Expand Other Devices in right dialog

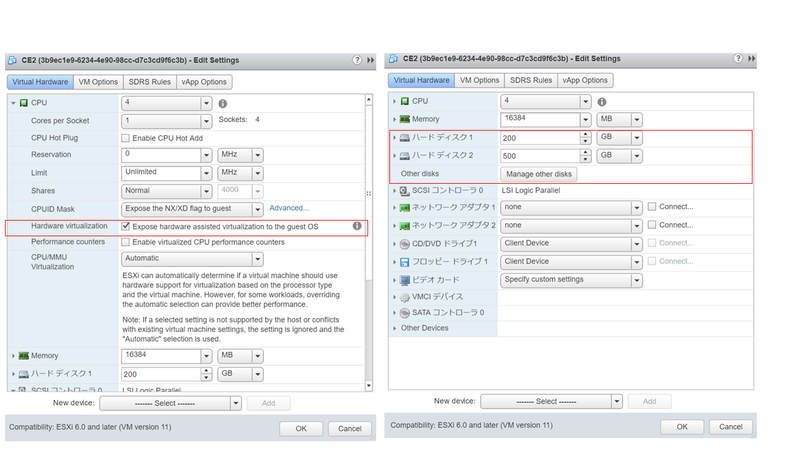tap(394, 328)
